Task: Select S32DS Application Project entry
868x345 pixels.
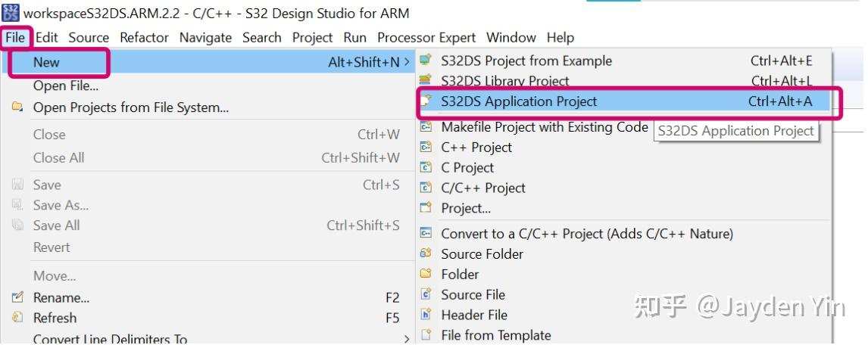Action: point(624,101)
